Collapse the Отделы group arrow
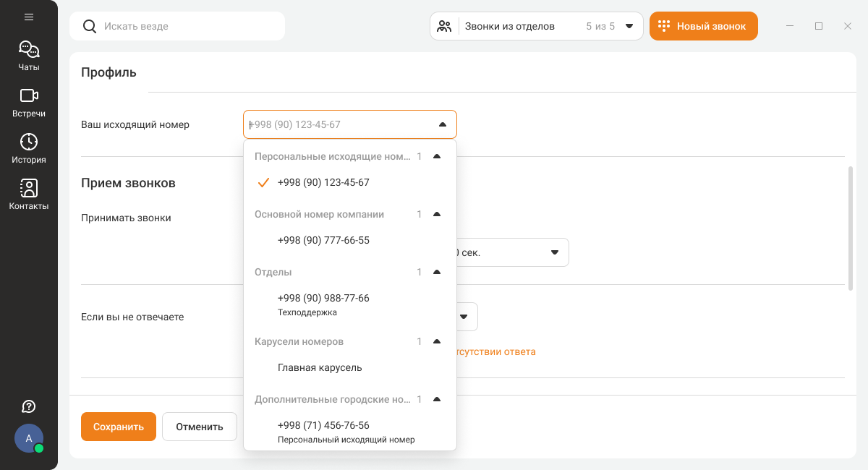 coord(436,272)
